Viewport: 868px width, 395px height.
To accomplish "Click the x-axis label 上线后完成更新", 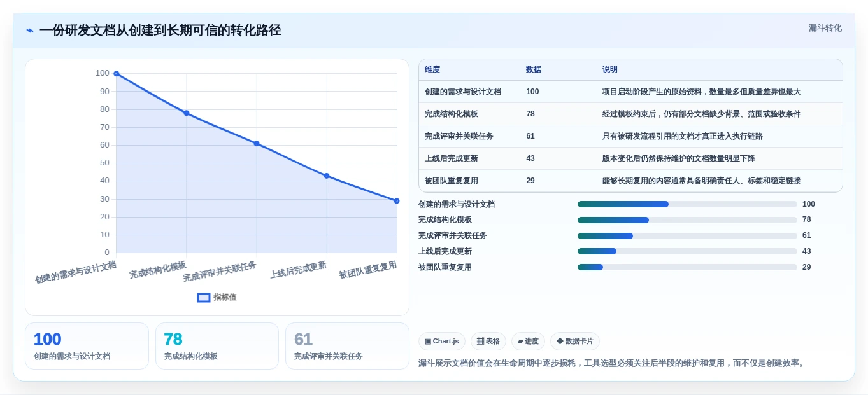I will (298, 270).
